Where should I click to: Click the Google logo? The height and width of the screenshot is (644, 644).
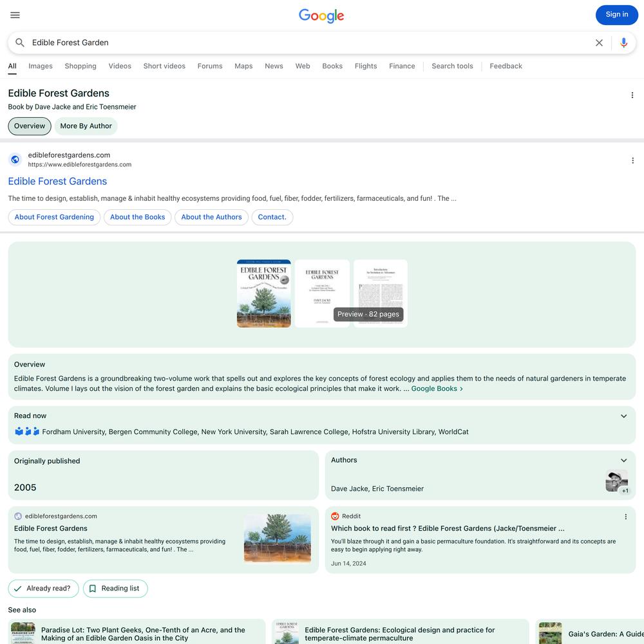point(321,15)
